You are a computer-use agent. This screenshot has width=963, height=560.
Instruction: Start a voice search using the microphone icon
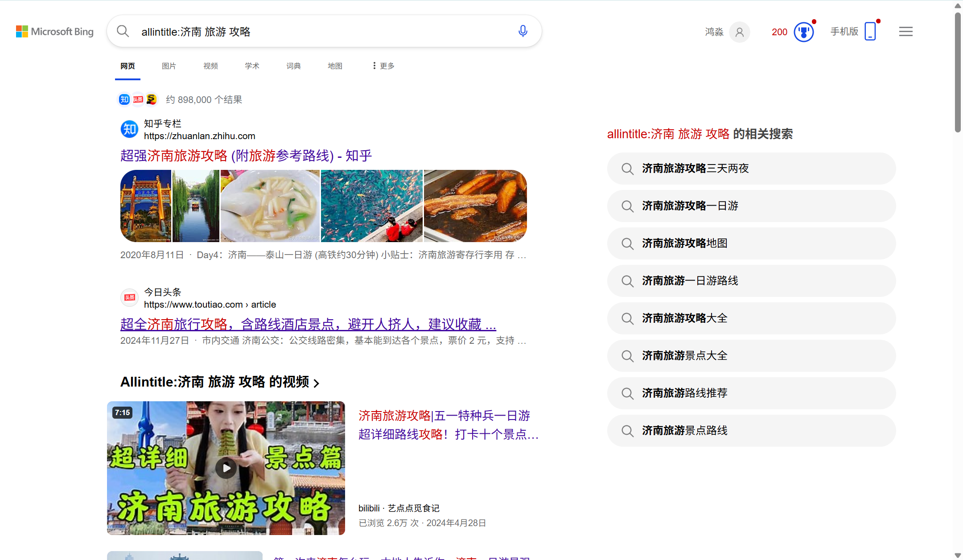(x=522, y=31)
